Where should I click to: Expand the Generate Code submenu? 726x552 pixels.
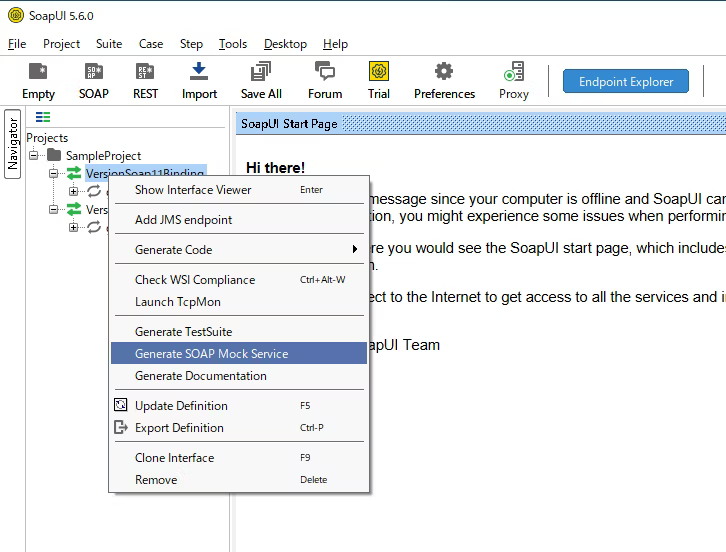[x=238, y=250]
